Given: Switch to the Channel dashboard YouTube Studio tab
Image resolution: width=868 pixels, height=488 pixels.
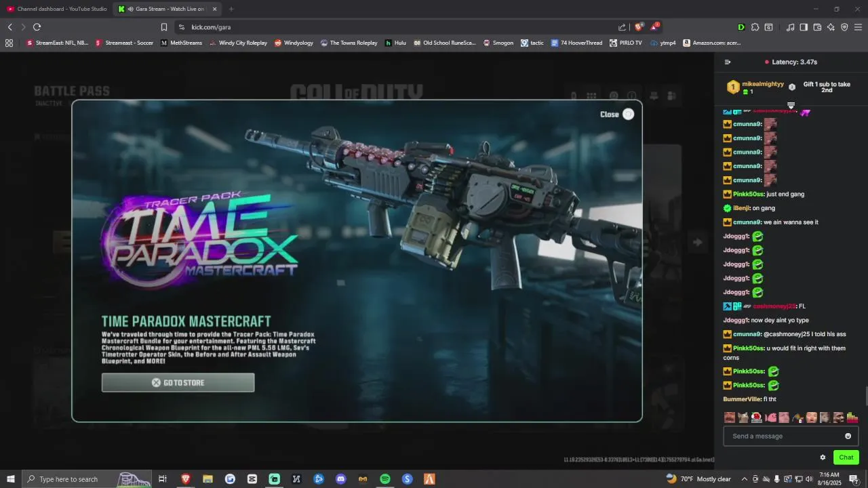Looking at the screenshot, I should click(56, 9).
